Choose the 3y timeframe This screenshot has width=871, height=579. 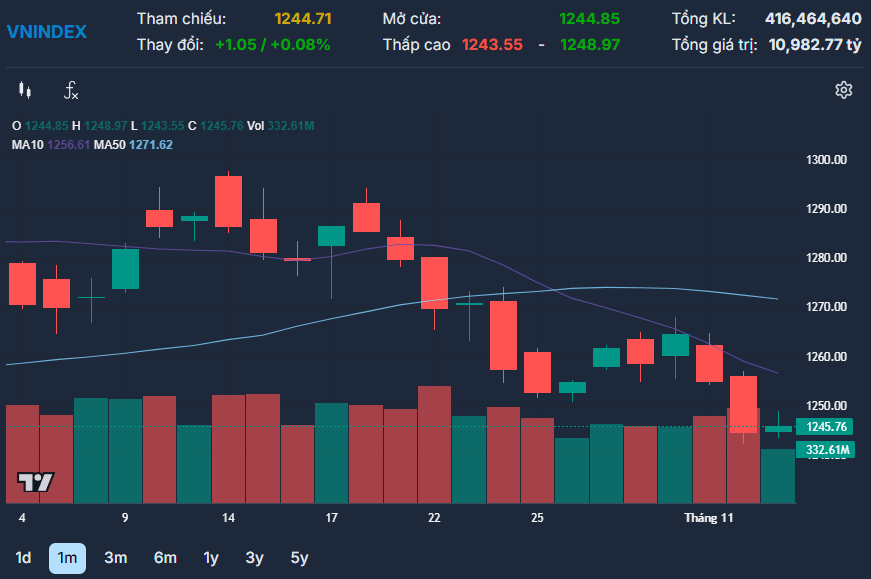pos(254,558)
